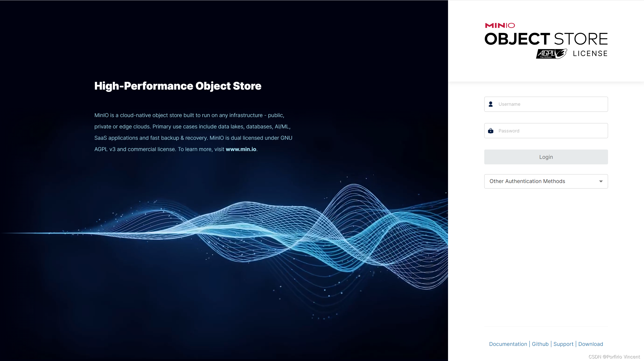The width and height of the screenshot is (644, 361).
Task: Click the LICENSE text beside AGPL badge
Action: point(590,54)
